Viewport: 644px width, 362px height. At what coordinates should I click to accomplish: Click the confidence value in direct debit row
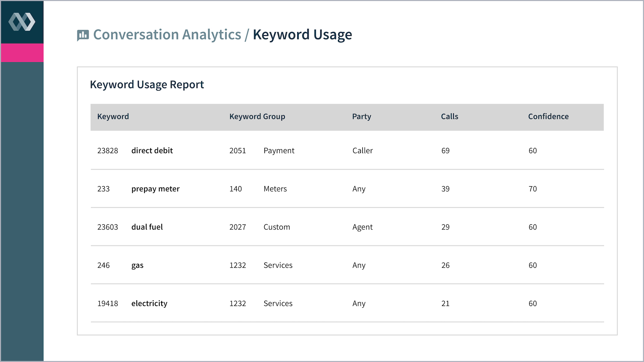click(533, 150)
